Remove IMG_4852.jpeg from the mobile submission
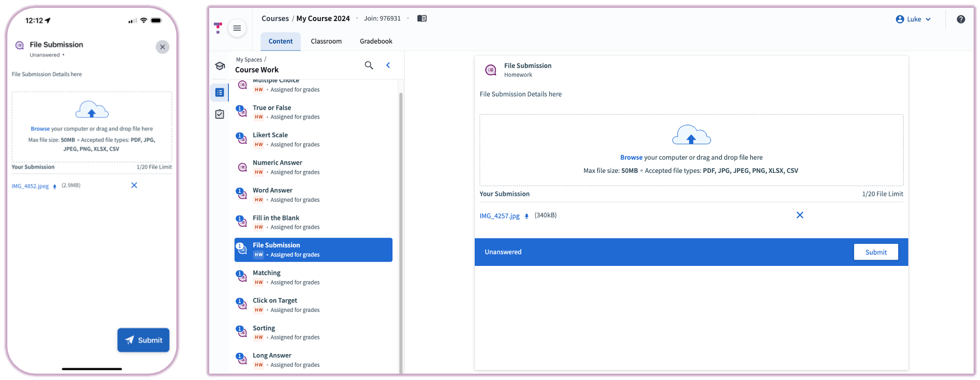 [134, 185]
